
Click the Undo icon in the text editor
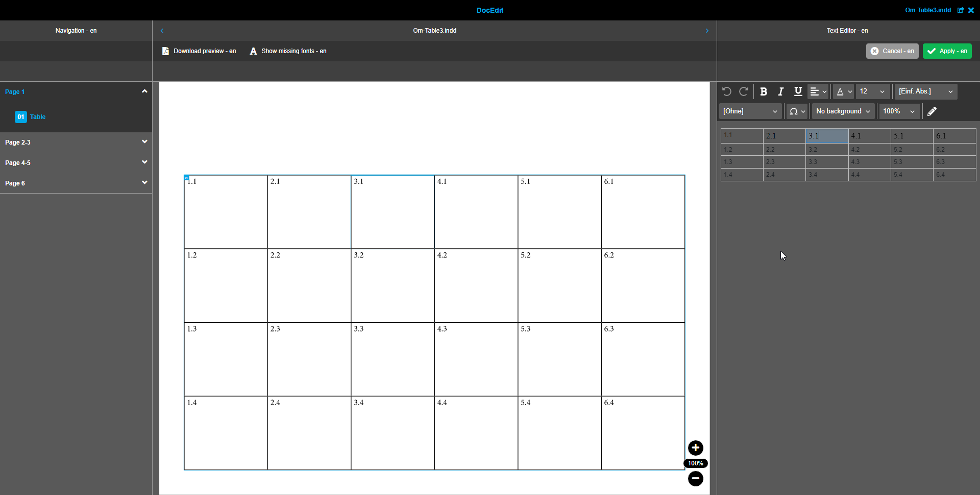(727, 91)
